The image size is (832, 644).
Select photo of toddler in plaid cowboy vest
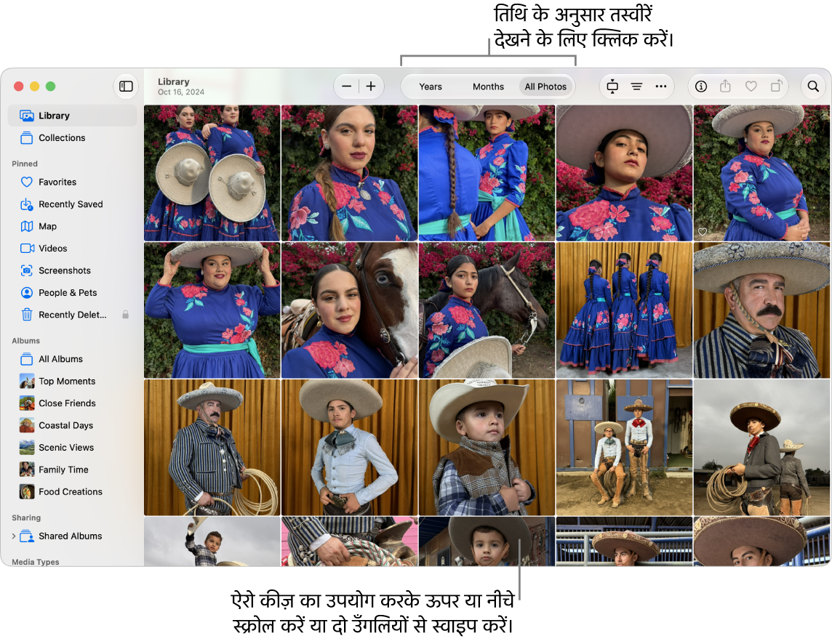[x=487, y=447]
